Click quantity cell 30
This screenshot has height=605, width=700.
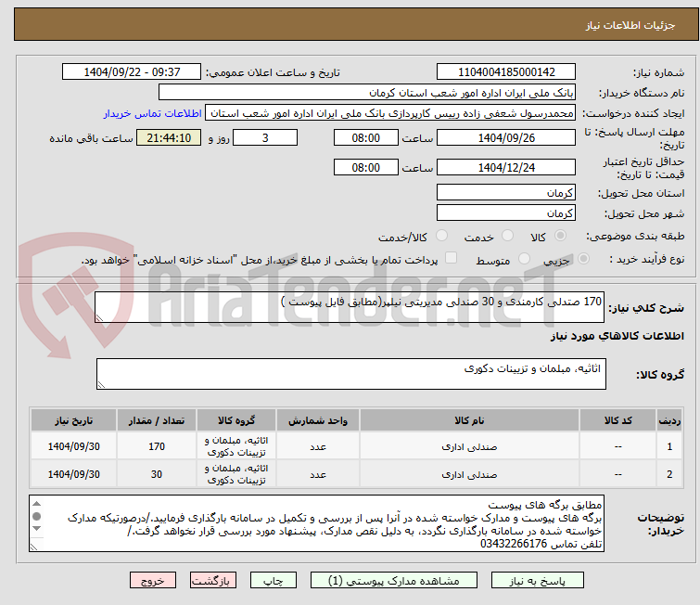157,474
